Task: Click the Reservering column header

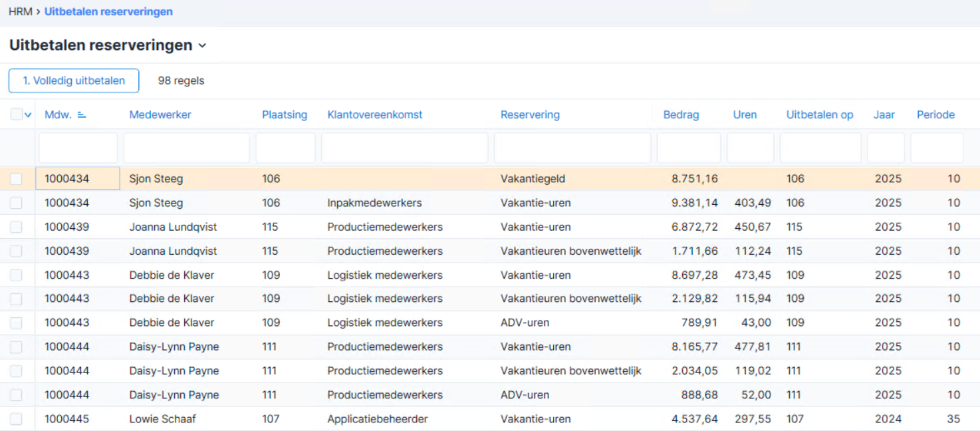Action: (x=530, y=114)
